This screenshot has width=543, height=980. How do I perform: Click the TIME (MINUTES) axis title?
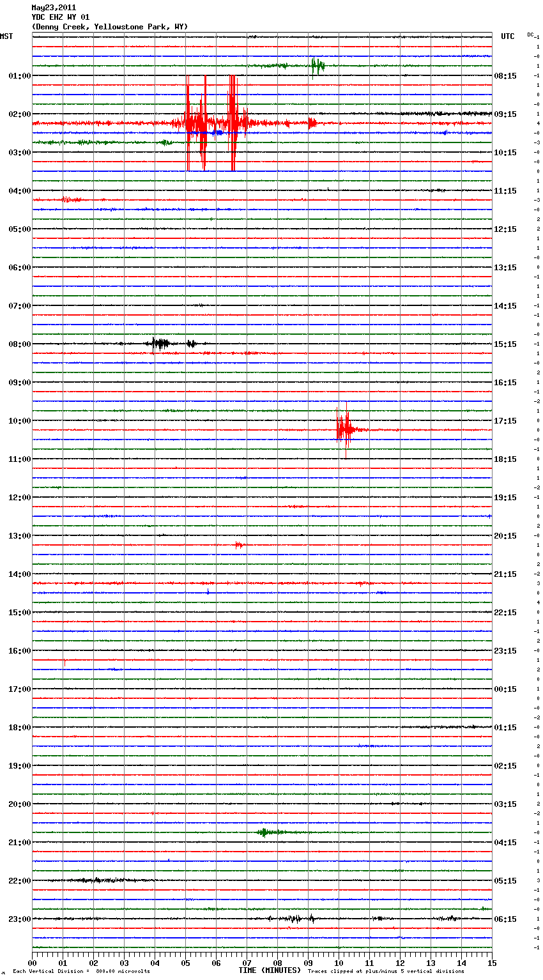coord(270,970)
